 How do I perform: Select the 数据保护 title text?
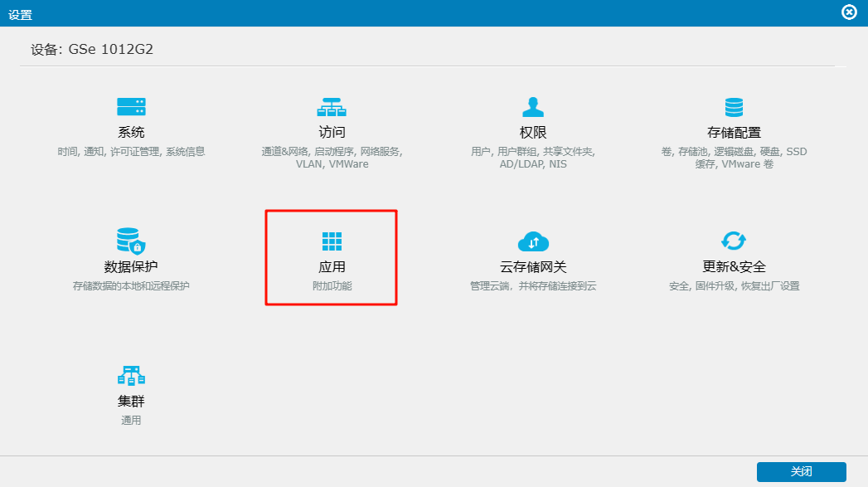click(x=131, y=267)
